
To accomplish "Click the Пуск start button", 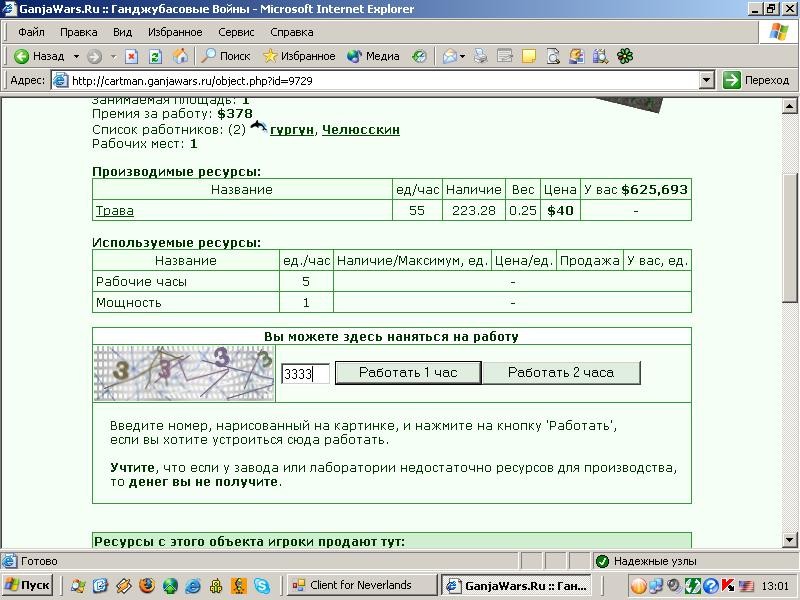I will point(28,585).
